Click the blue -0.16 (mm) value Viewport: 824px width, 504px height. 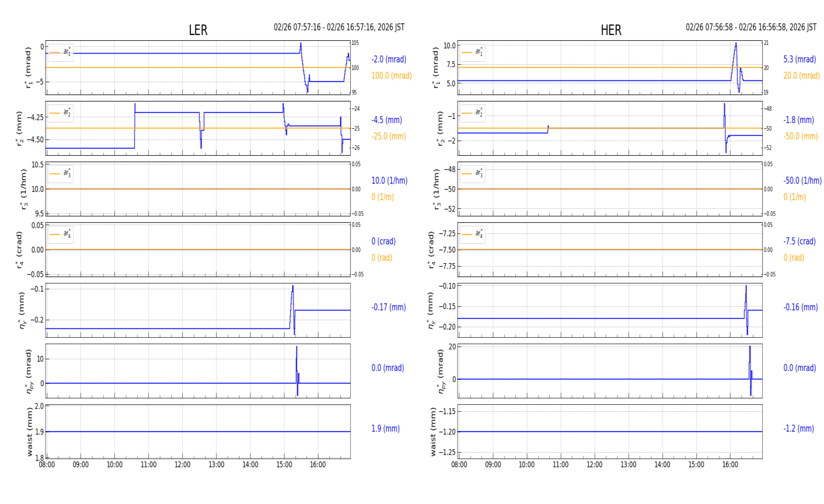(801, 307)
